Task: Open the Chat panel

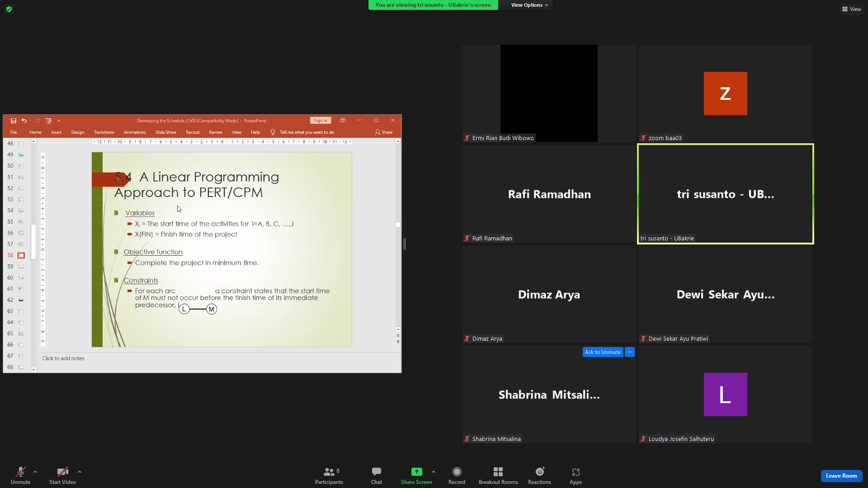Action: tap(377, 476)
